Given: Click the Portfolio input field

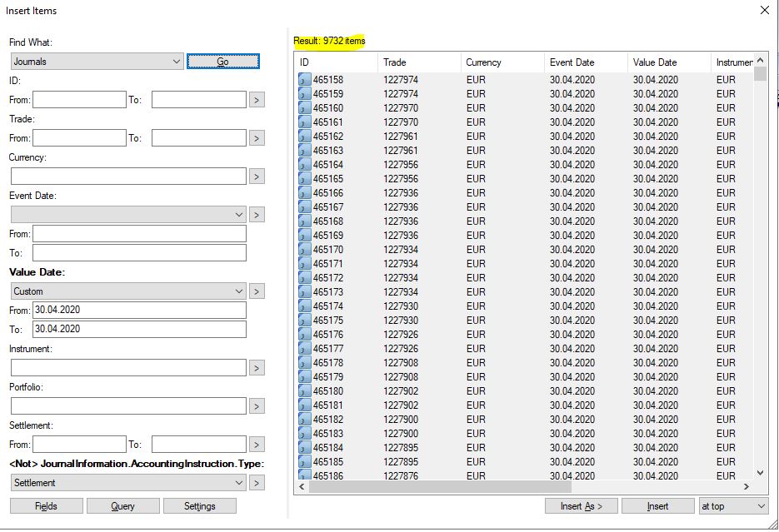Looking at the screenshot, I should [x=128, y=406].
